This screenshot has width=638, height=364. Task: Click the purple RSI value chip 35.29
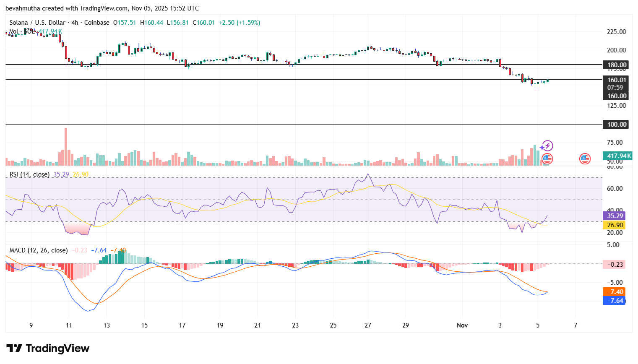tap(614, 216)
